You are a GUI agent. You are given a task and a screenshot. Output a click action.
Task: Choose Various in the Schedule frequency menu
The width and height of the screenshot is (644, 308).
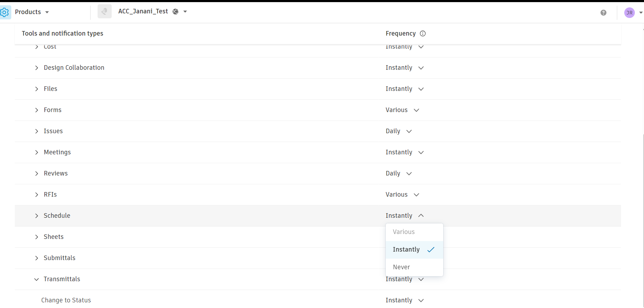click(x=414, y=232)
